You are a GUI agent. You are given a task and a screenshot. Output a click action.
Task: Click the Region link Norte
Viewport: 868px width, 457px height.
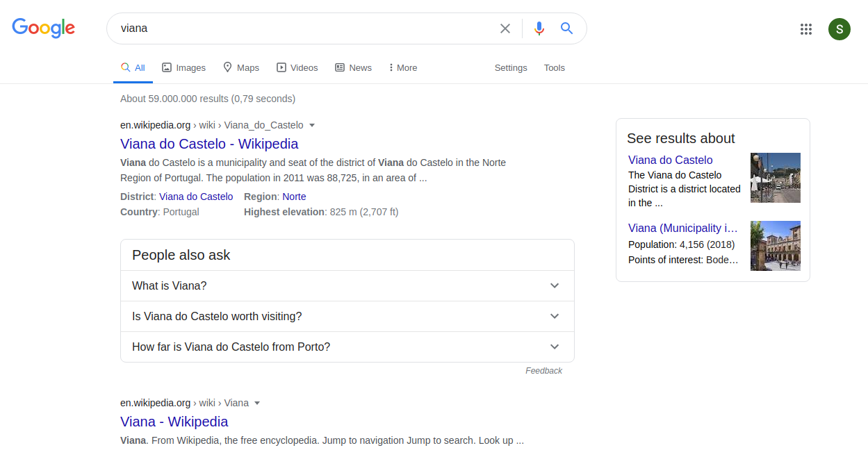pyautogui.click(x=294, y=197)
